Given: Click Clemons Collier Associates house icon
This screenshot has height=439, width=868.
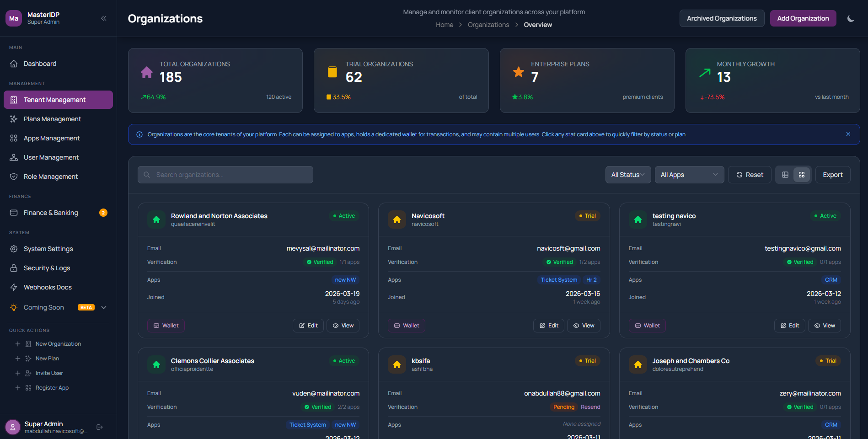Looking at the screenshot, I should (x=156, y=364).
